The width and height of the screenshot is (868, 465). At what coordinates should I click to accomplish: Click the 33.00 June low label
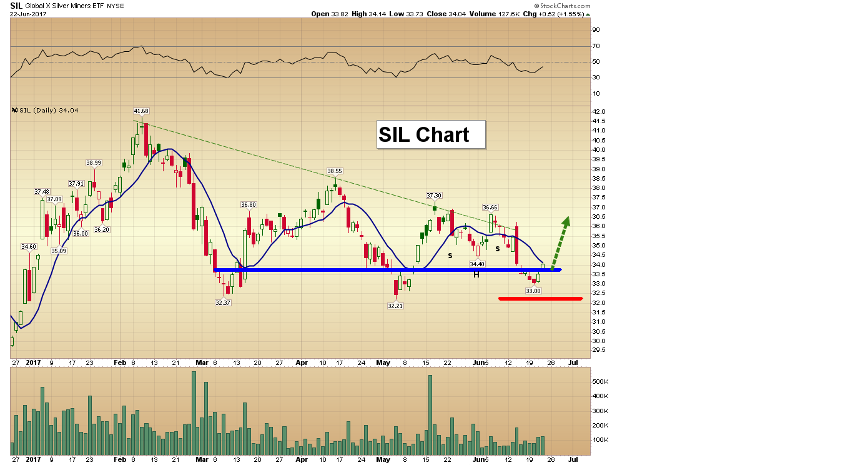click(x=533, y=291)
